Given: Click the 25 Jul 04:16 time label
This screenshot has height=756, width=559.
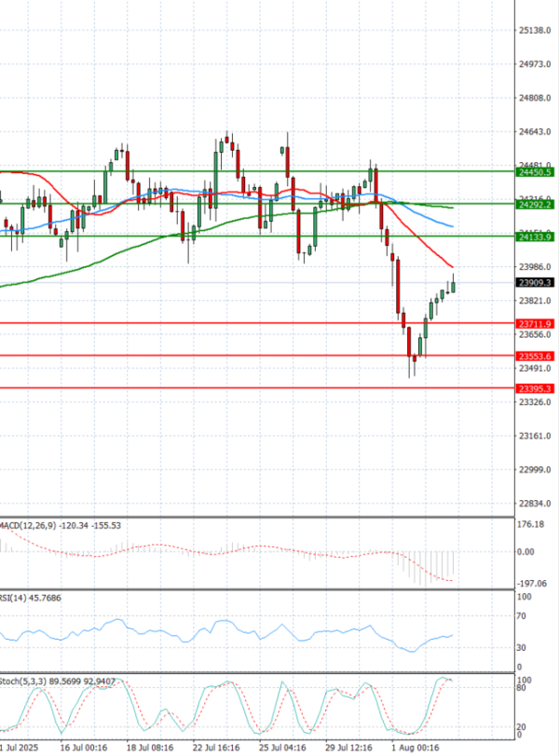Looking at the screenshot, I should pos(282,748).
